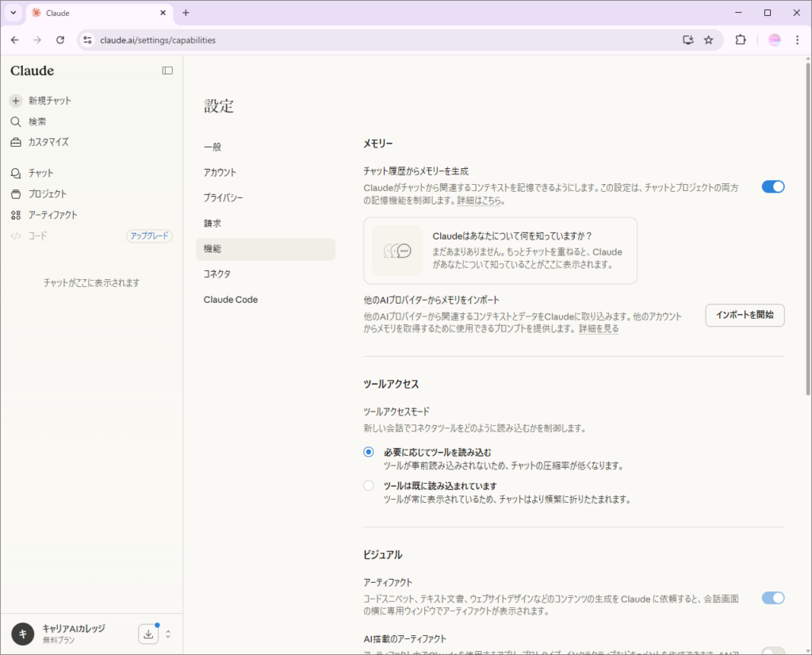812x655 pixels.
Task: Select 必要に応じてツールを読み込む radio option
Action: tap(369, 452)
